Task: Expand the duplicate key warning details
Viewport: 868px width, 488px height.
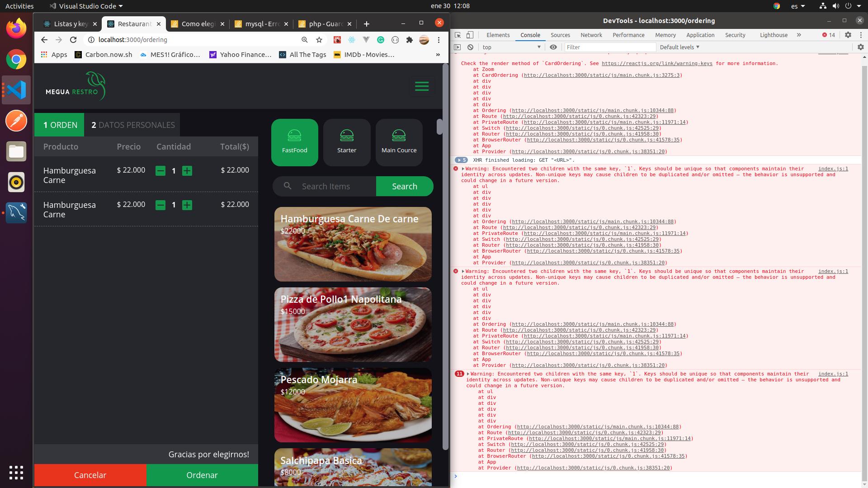Action: pyautogui.click(x=462, y=169)
